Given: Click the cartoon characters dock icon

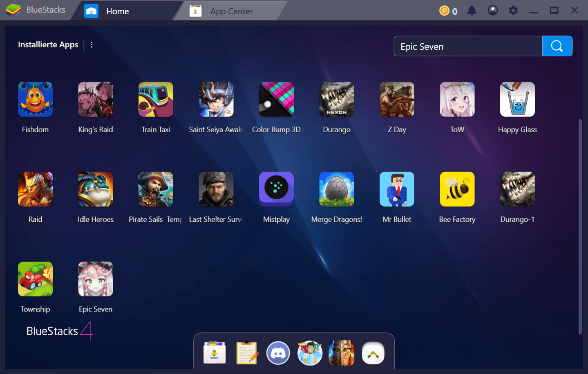Looking at the screenshot, I should (310, 353).
